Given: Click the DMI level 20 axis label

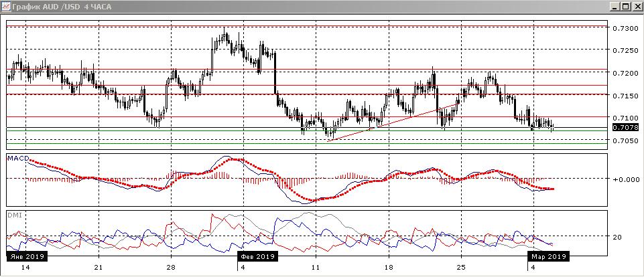Looking at the screenshot, I should (617, 237).
